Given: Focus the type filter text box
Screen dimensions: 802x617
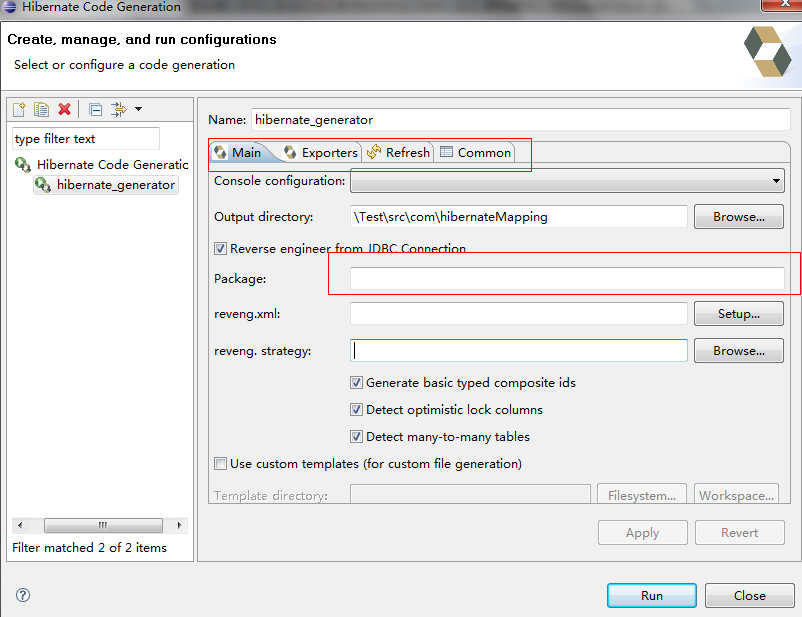Looking at the screenshot, I should (85, 139).
